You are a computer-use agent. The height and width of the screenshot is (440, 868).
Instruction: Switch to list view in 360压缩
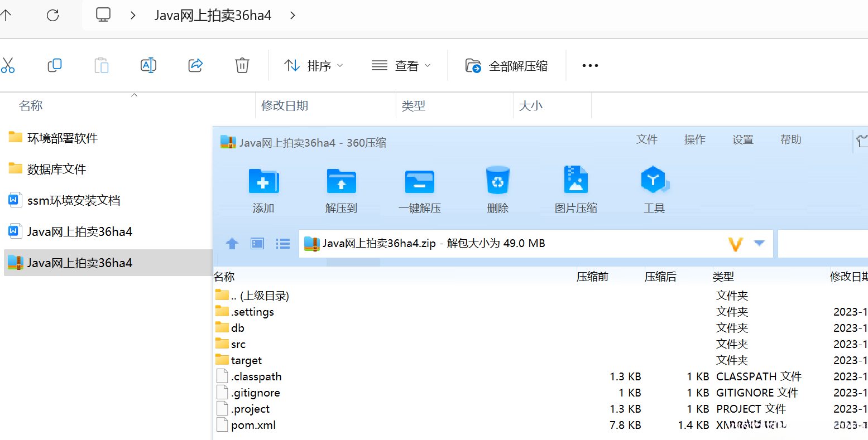point(283,243)
